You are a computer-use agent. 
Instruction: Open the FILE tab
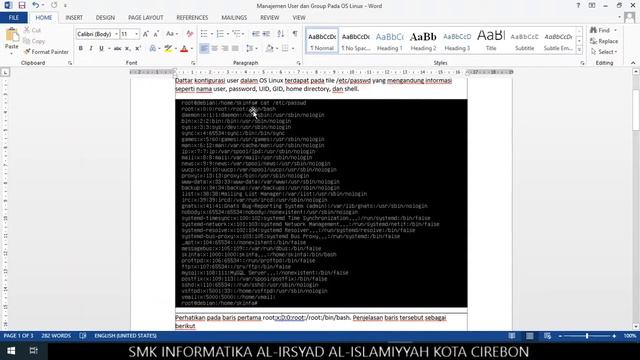click(x=13, y=18)
